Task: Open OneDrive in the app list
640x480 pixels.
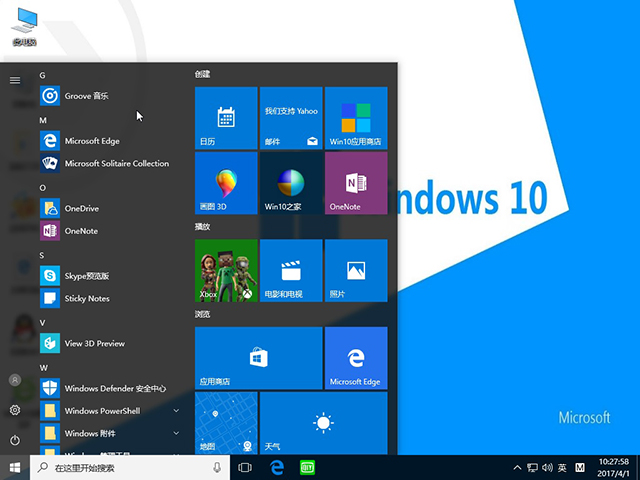Action: point(81,208)
